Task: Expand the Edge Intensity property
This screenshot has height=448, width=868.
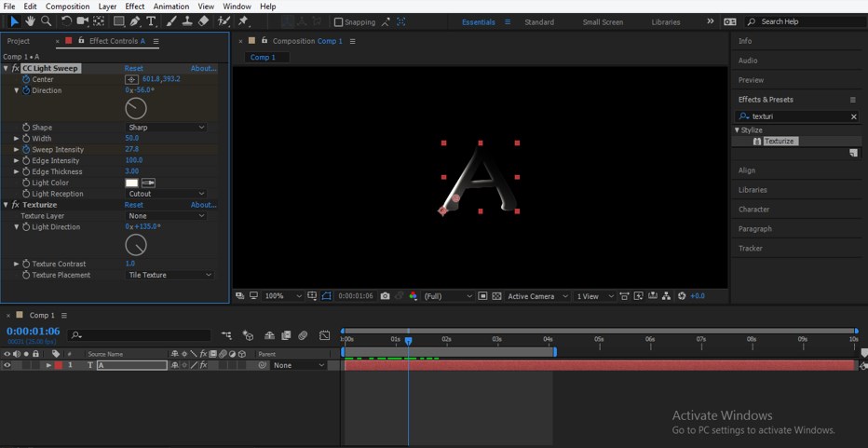Action: (16, 161)
